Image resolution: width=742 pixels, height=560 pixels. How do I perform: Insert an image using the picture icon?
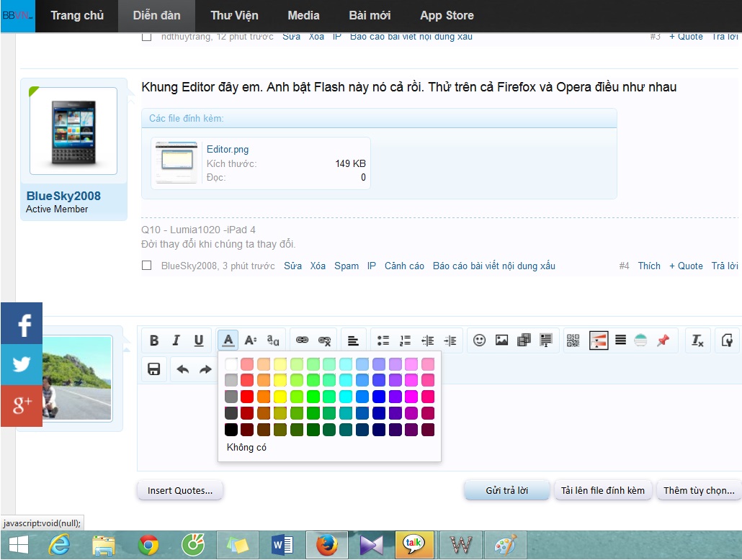click(x=501, y=340)
